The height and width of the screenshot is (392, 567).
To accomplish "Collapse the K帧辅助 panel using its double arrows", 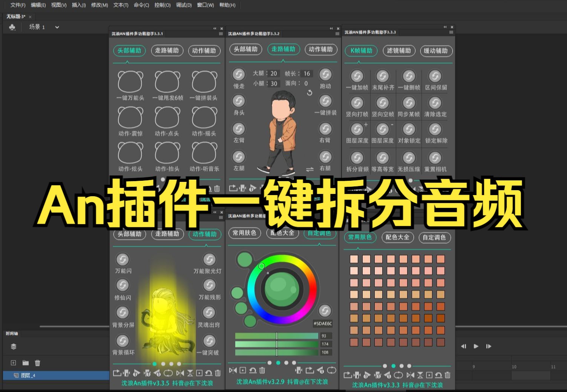I will (445, 27).
